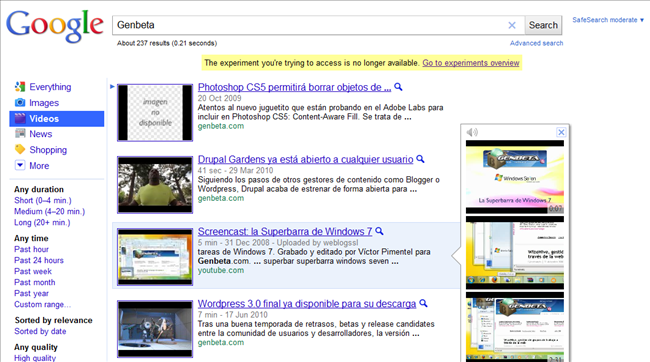Select the Shopping search type
This screenshot has width=650, height=362.
[48, 150]
